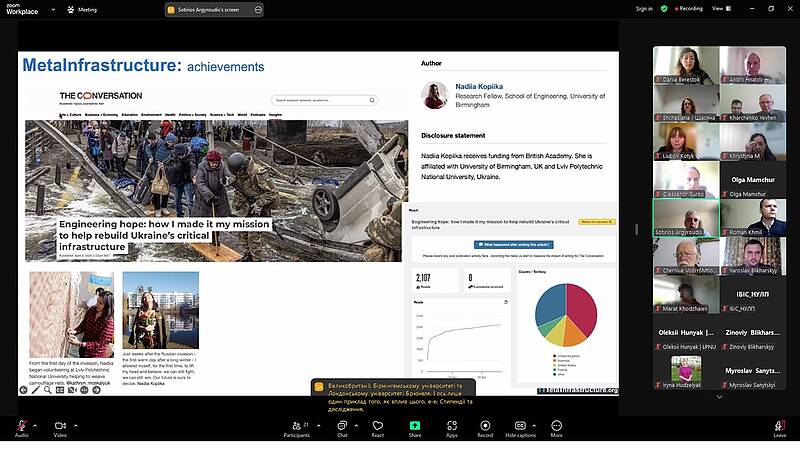Image resolution: width=800 pixels, height=450 pixels.
Task: Select Sotirios Argyroudis video thumbnail
Action: tap(686, 218)
